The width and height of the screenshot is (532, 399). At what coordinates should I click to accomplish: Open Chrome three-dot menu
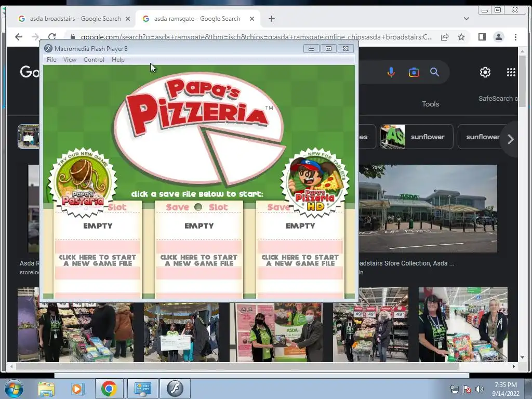[515, 37]
